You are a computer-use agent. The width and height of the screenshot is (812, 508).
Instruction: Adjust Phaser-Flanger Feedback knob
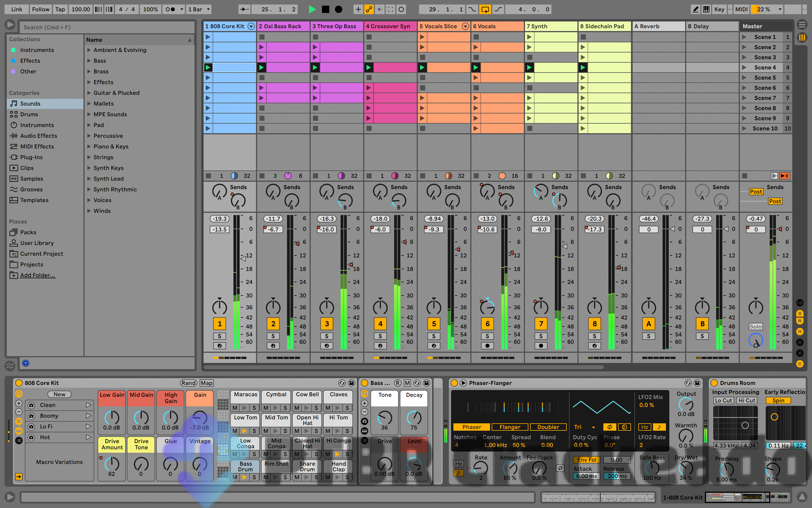pos(539,468)
